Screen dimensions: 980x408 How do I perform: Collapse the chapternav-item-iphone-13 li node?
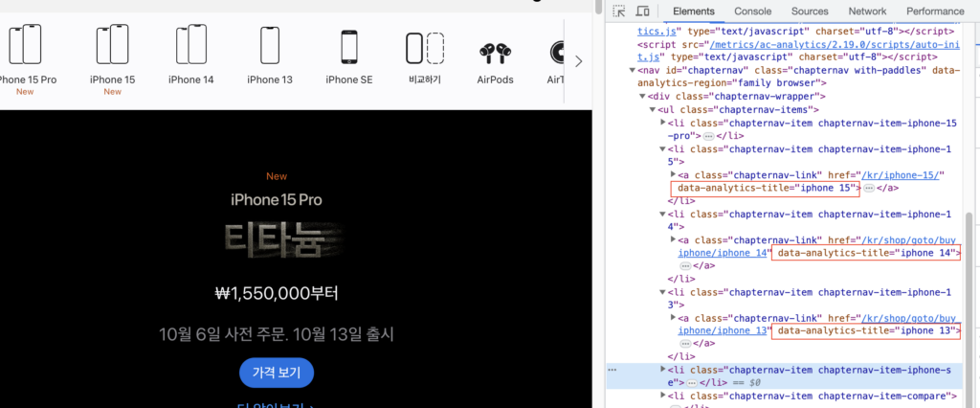[662, 292]
